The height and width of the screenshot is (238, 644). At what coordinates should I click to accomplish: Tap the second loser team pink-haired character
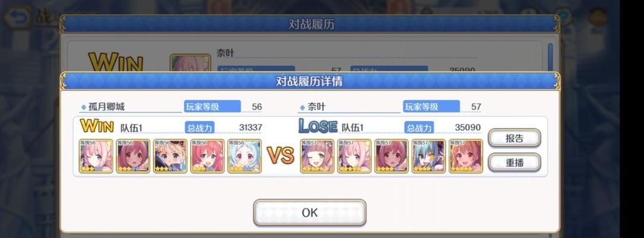click(x=355, y=156)
